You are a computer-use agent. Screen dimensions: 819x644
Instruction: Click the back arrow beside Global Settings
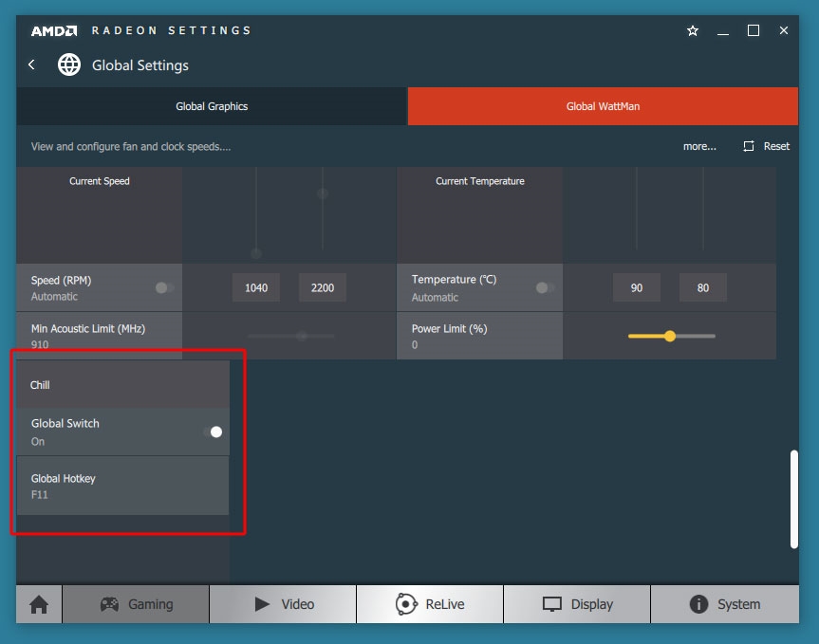(x=31, y=64)
